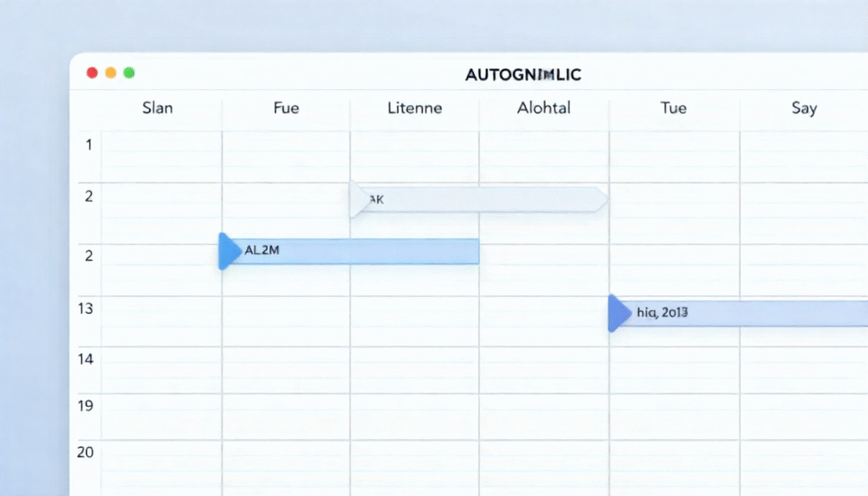Click the green window control dot
This screenshot has height=496, width=868.
point(129,73)
